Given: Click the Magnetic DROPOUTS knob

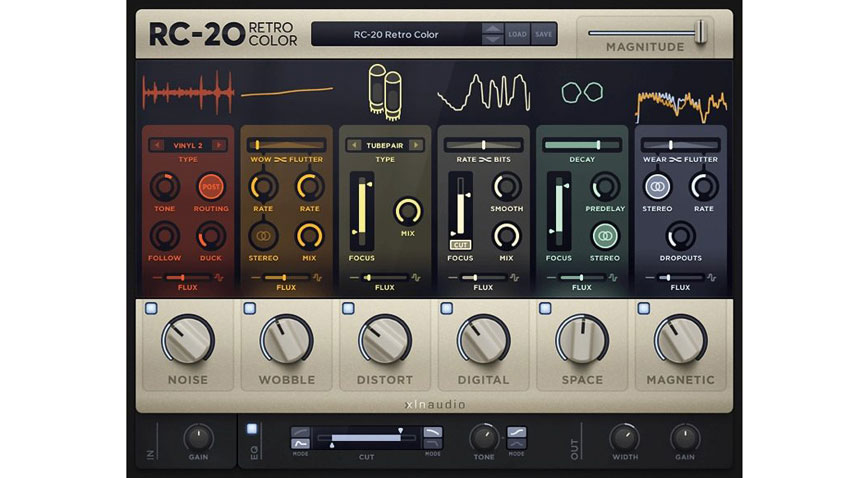Looking at the screenshot, I should [680, 236].
